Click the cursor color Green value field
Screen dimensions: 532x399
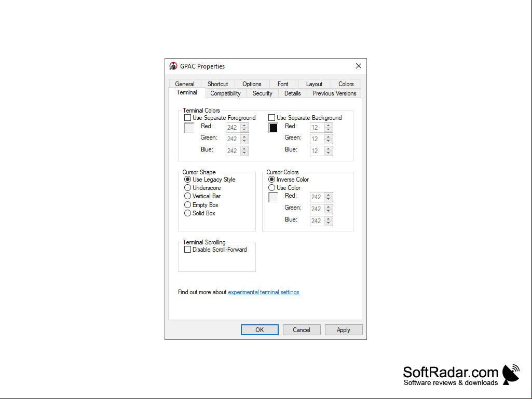coord(317,209)
